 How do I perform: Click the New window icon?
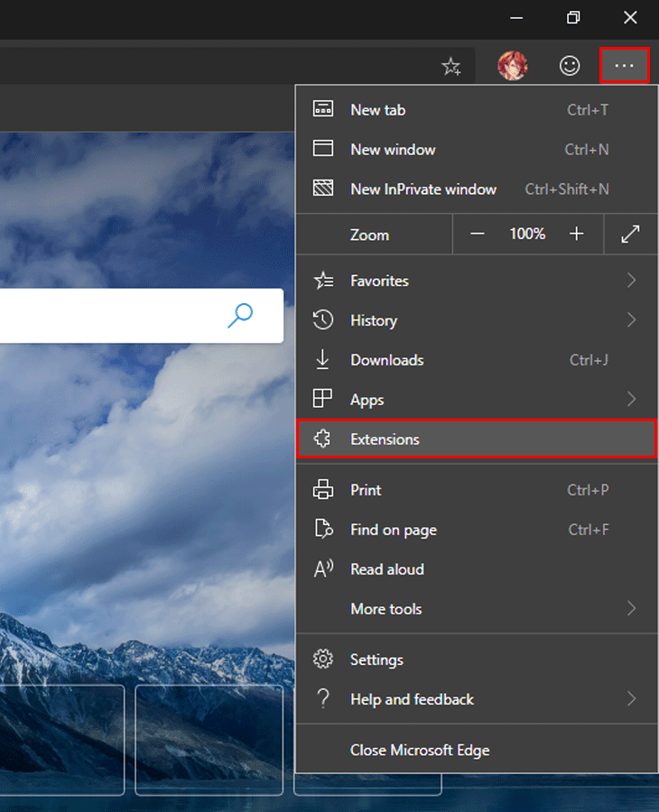323,149
